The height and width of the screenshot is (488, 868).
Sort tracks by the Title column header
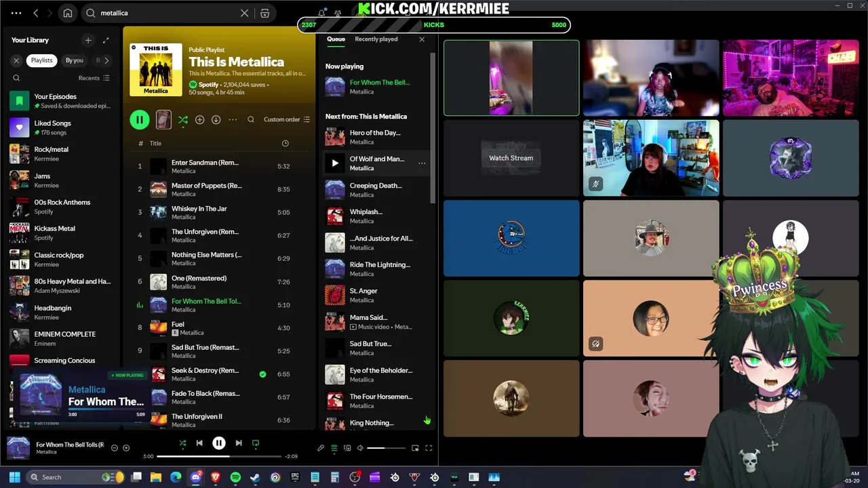(155, 144)
